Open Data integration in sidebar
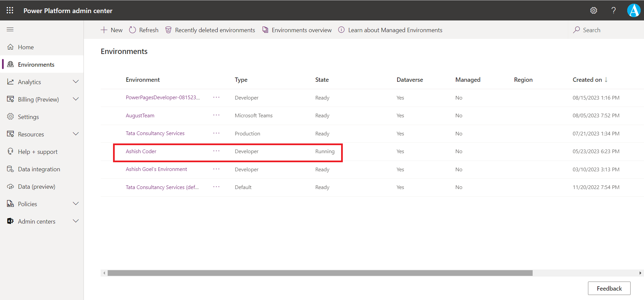The image size is (644, 300). pos(39,169)
